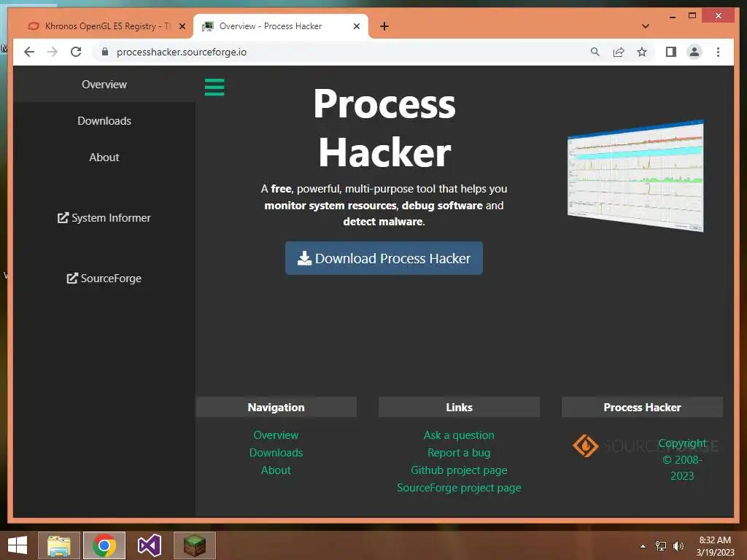Open the network tray icon
Screen dimensions: 747x560
click(661, 546)
